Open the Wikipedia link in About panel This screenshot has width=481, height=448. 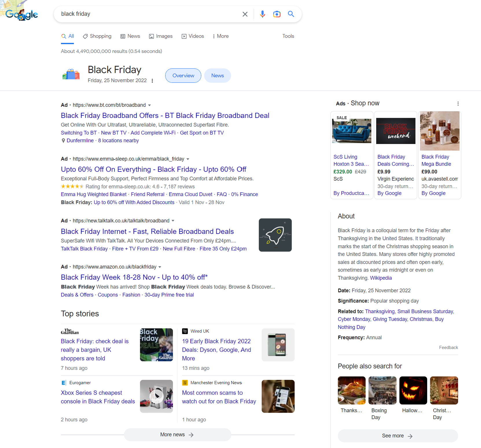381,278
